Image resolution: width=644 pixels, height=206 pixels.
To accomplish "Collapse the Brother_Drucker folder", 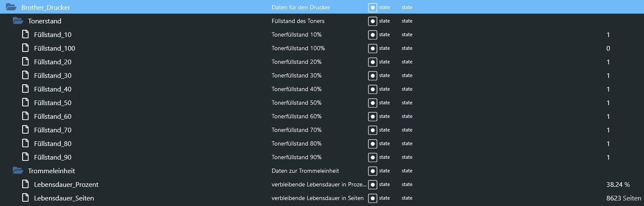I will click(x=11, y=7).
